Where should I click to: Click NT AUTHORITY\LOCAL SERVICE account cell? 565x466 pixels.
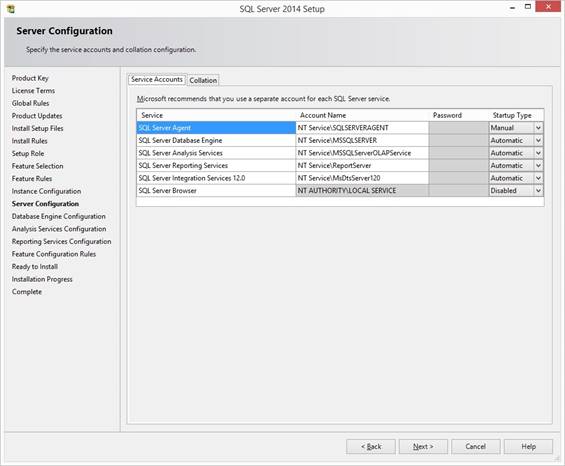362,191
